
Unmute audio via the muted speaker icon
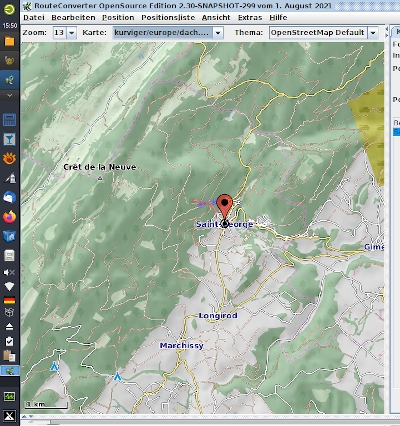(9, 272)
